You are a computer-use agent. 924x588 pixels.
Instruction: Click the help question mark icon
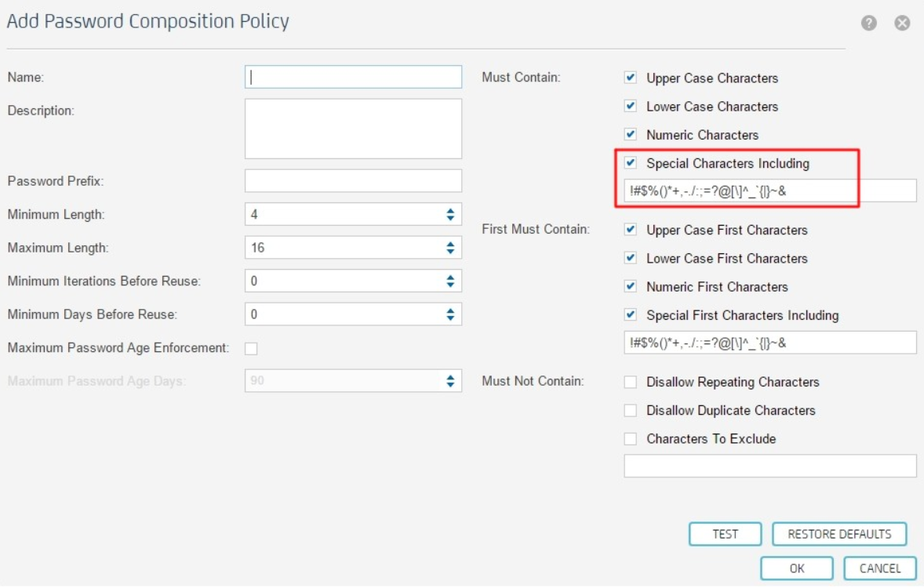[869, 24]
